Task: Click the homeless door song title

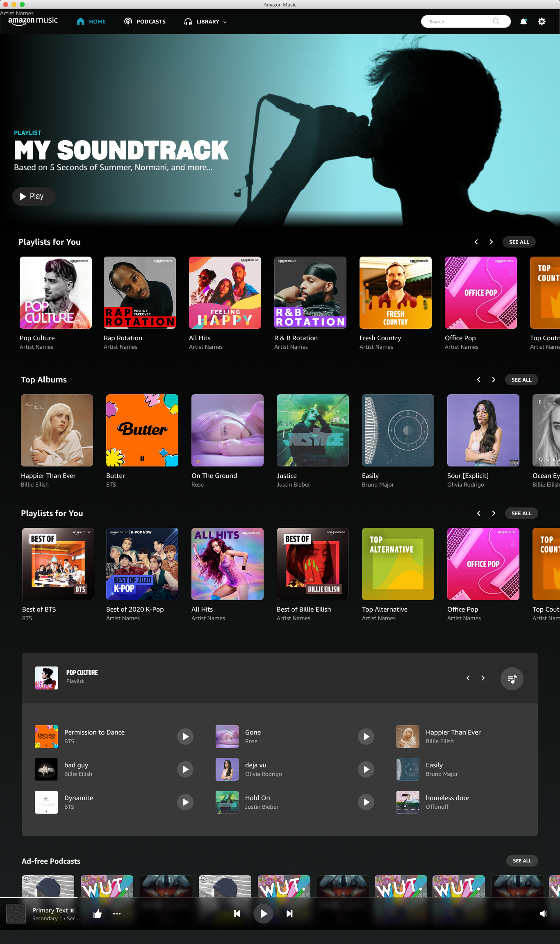Action: click(x=448, y=798)
